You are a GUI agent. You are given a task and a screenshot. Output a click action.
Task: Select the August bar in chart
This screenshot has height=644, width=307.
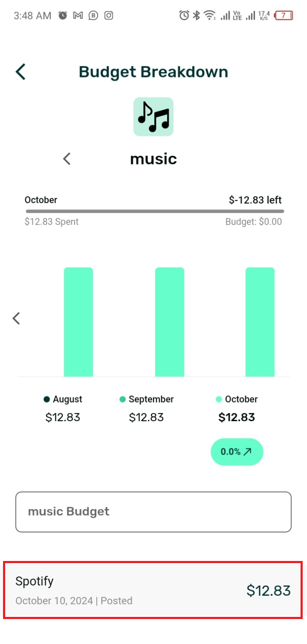coord(78,322)
